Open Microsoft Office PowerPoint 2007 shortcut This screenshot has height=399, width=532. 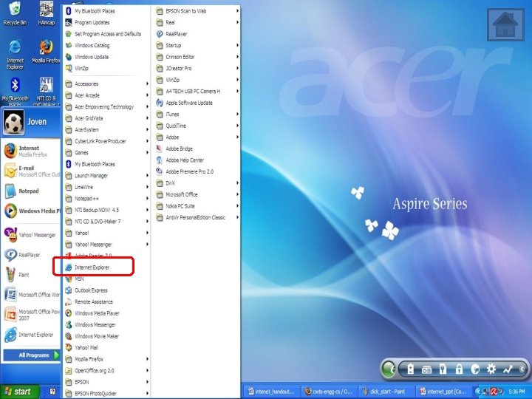31,315
